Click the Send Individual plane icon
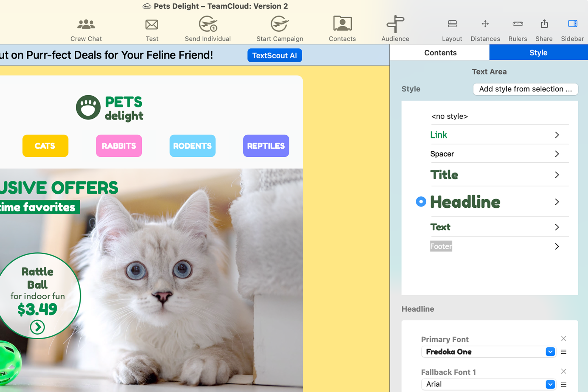 (x=208, y=24)
